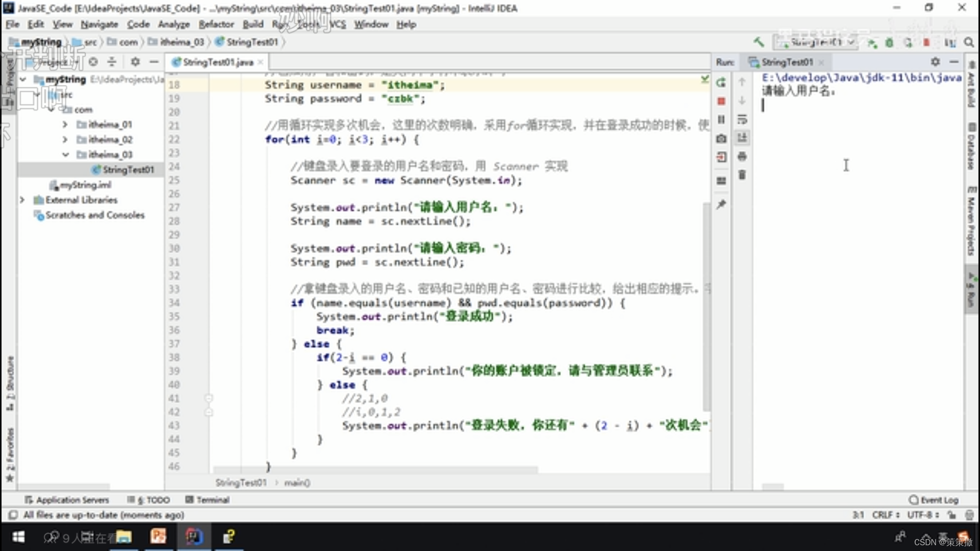This screenshot has height=551, width=980.
Task: Expand the itheima_01 package
Action: 65,125
